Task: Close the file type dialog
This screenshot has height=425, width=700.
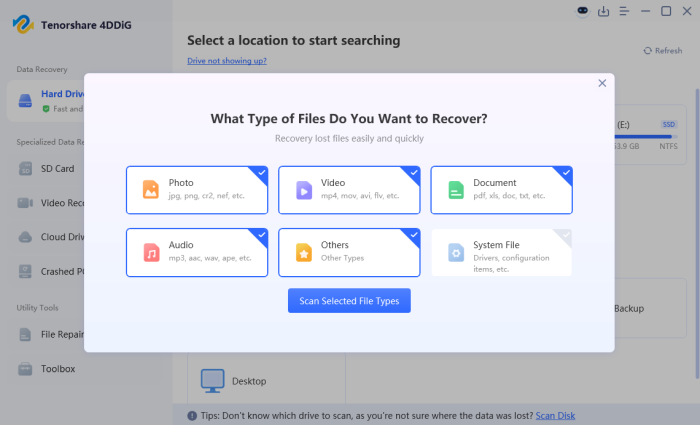Action: click(x=602, y=83)
